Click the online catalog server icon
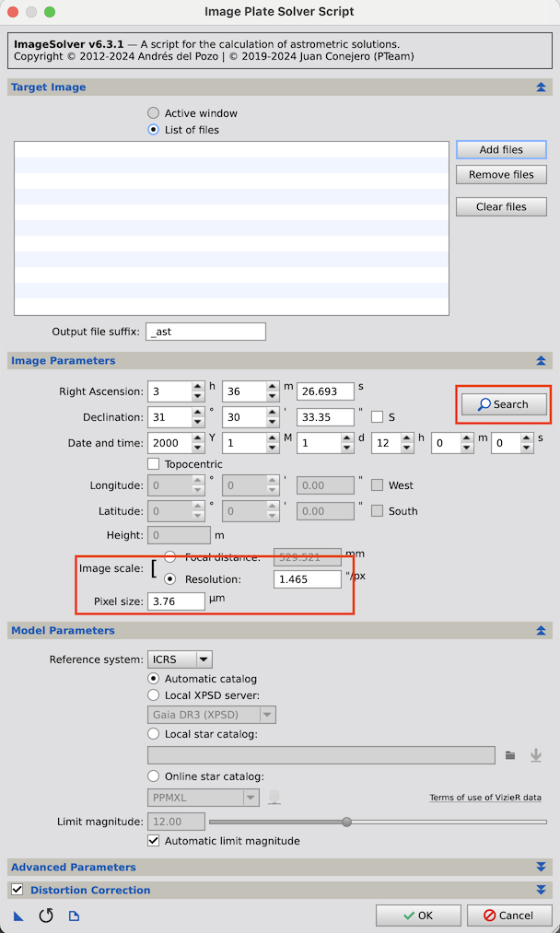 pos(274,798)
